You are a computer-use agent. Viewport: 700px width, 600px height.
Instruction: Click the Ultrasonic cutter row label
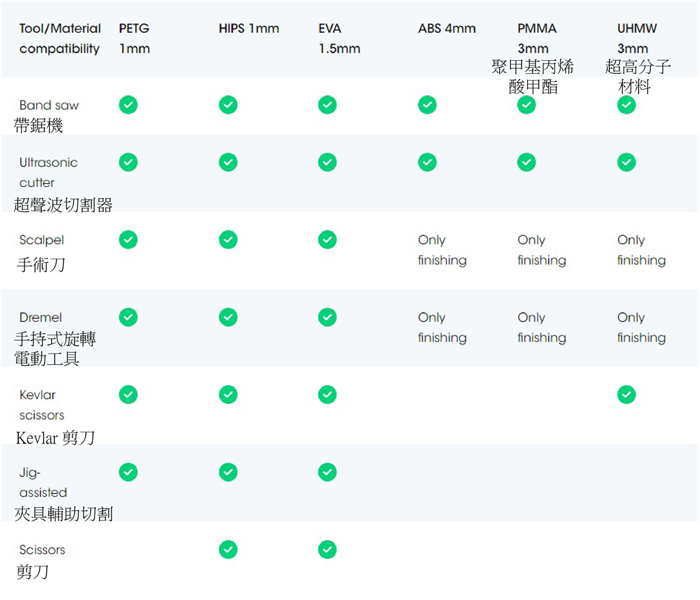click(x=48, y=172)
